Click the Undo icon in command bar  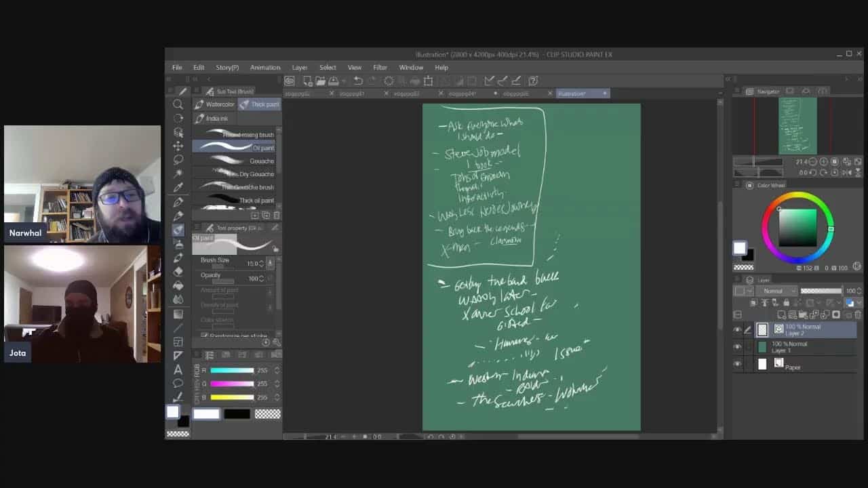pos(358,81)
